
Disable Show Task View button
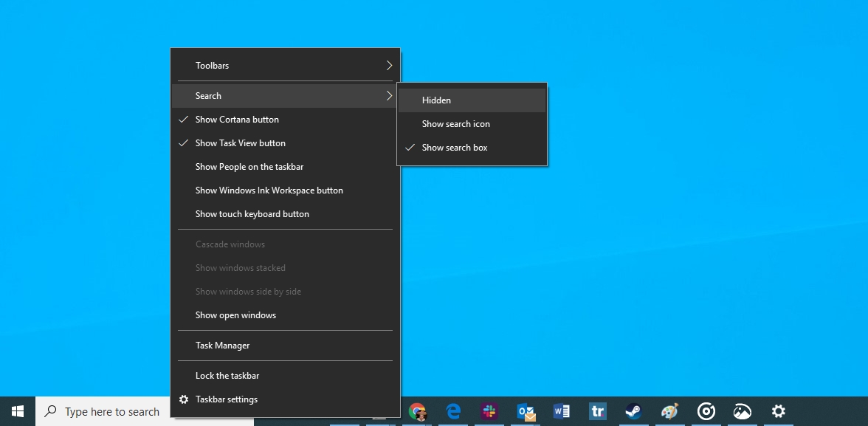point(240,143)
